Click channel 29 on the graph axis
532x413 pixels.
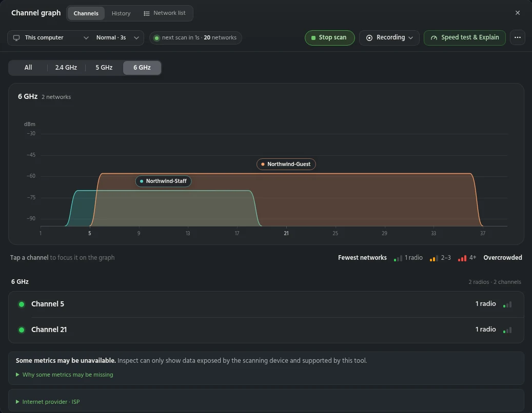point(384,234)
